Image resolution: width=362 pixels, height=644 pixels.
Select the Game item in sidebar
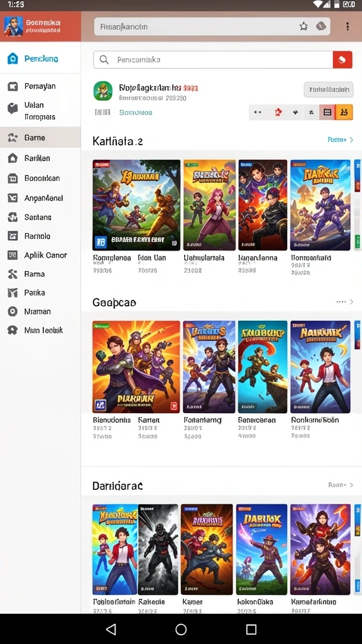click(40, 137)
